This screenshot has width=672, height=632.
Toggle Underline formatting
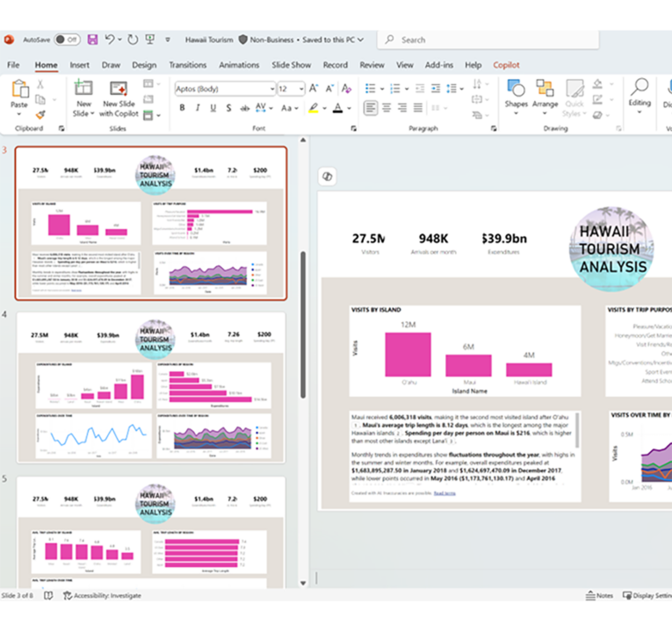pyautogui.click(x=213, y=108)
